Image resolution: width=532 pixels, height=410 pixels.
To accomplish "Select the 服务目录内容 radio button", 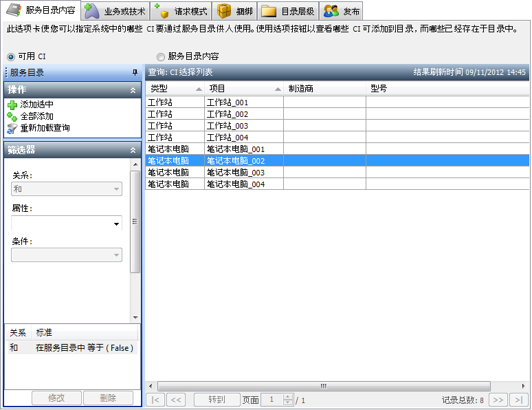I will pyautogui.click(x=161, y=56).
